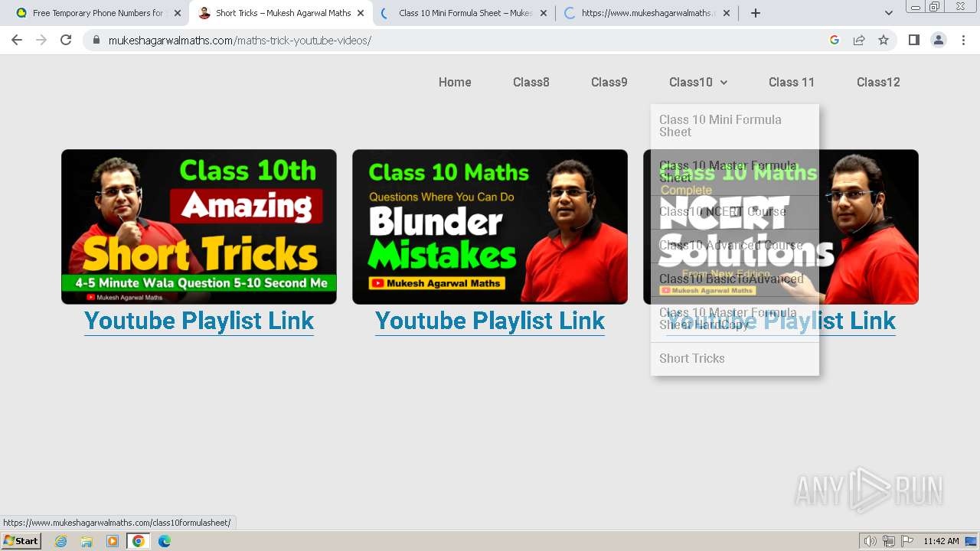The image size is (980, 551).
Task: Switch to Free Temporary Phone Numbers tab
Action: pyautogui.click(x=98, y=13)
